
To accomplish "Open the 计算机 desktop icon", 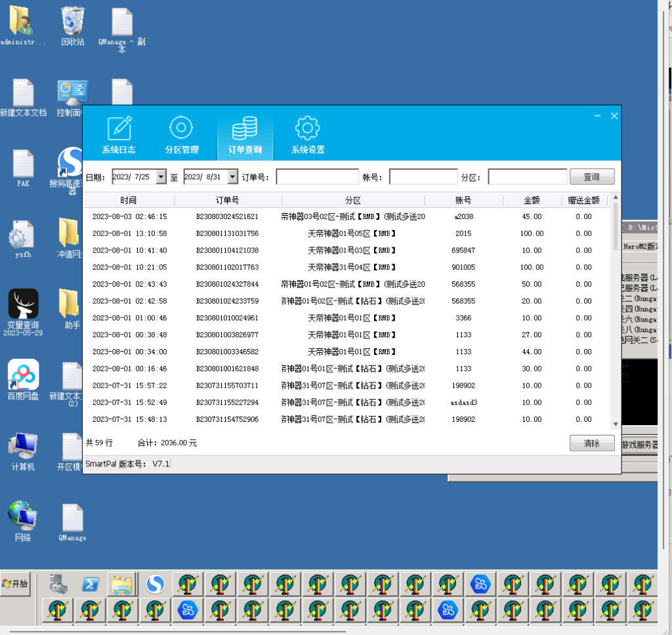I will (23, 450).
